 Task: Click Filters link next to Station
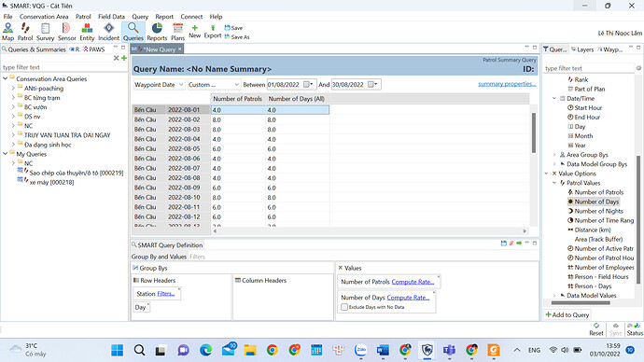[x=166, y=294]
